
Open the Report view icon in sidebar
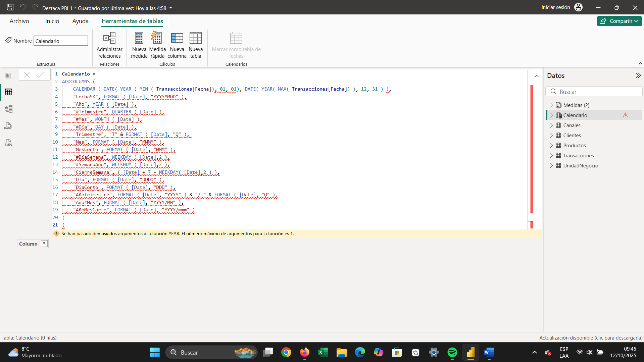(8, 75)
